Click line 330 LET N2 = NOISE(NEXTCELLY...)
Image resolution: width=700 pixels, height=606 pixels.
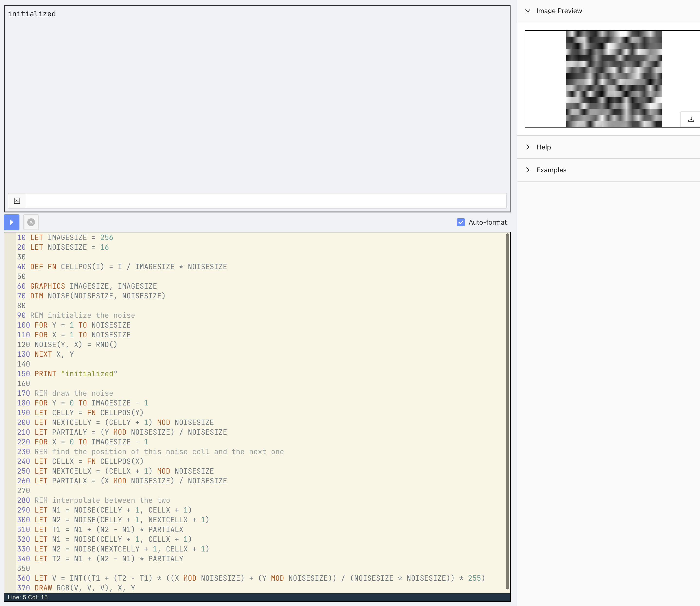113,549
